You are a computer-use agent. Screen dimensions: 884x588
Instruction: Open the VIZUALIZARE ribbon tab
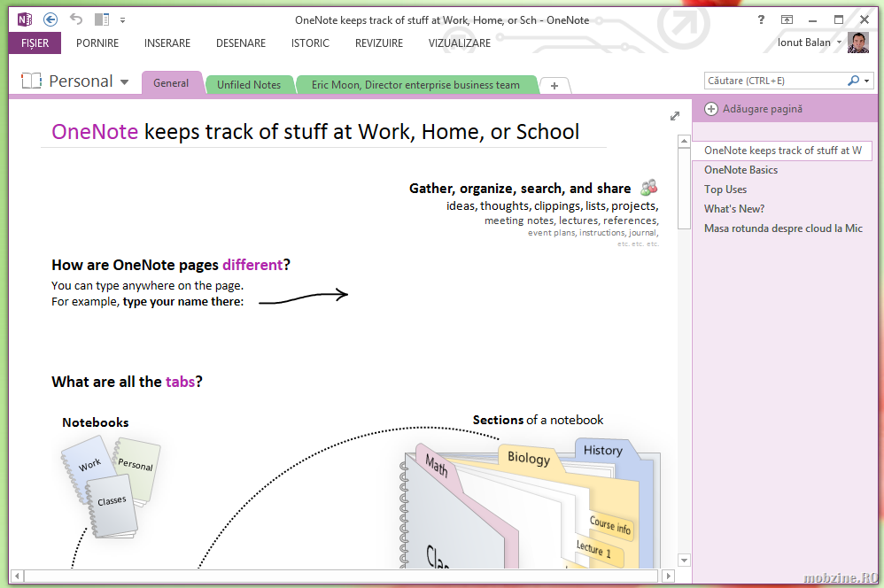tap(460, 43)
